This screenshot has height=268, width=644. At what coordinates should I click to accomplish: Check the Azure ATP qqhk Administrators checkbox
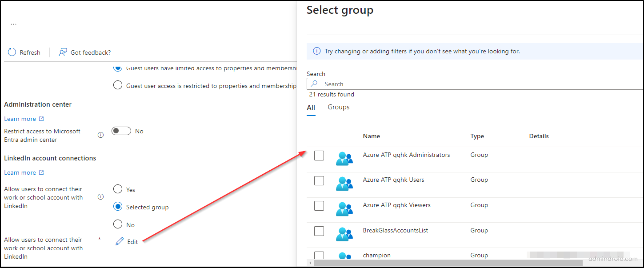[319, 155]
